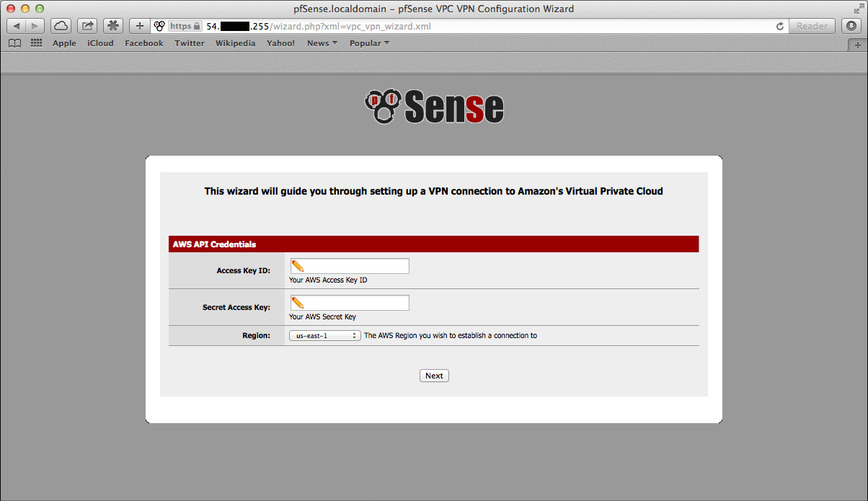Open new tab with plus button

(x=857, y=44)
